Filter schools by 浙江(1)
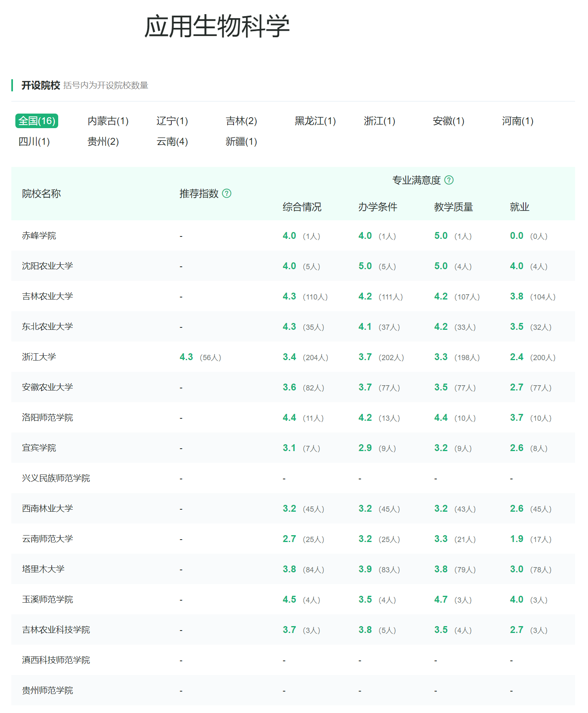This screenshot has height=713, width=588. tap(379, 121)
